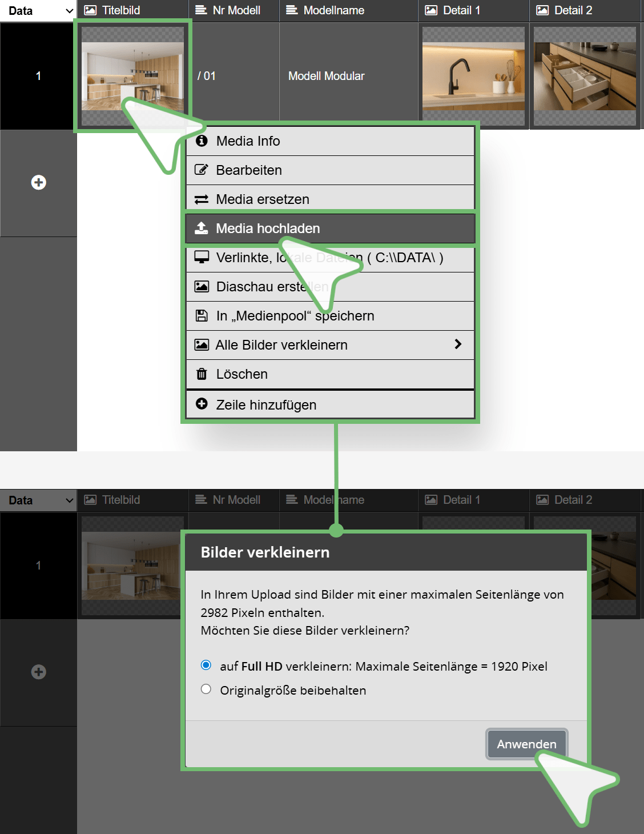The width and height of the screenshot is (644, 834).
Task: Expand the Alle Bilder verkleinern submenu arrow
Action: (x=458, y=344)
